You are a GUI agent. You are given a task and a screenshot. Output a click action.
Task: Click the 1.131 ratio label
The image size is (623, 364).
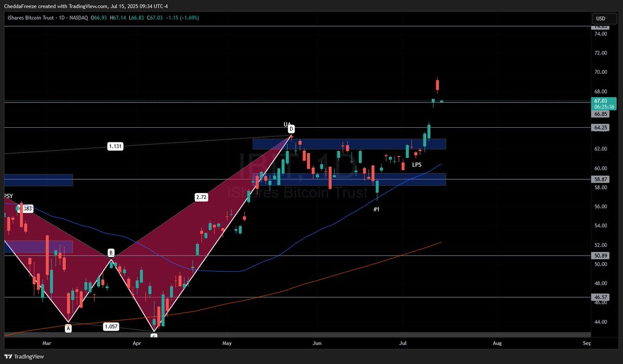pos(115,146)
